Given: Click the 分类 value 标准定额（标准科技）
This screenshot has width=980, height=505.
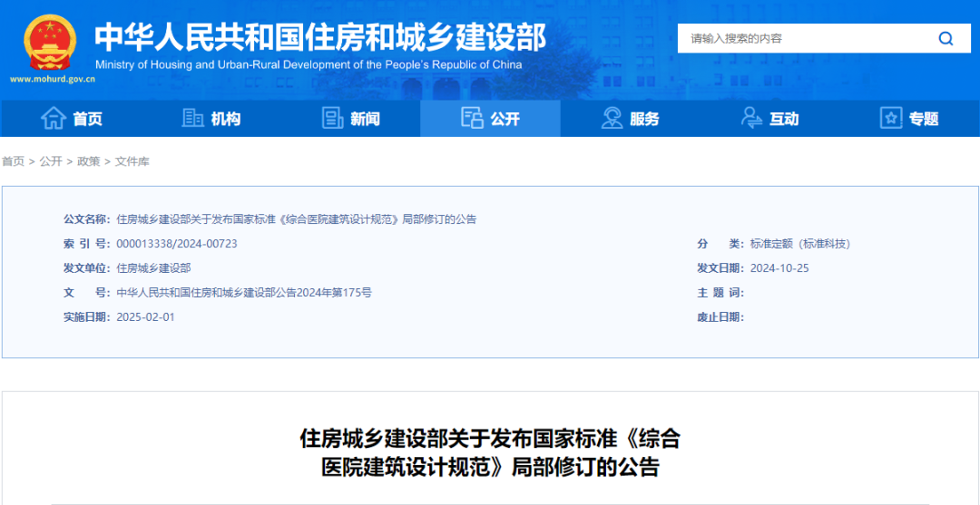Looking at the screenshot, I should click(x=800, y=244).
